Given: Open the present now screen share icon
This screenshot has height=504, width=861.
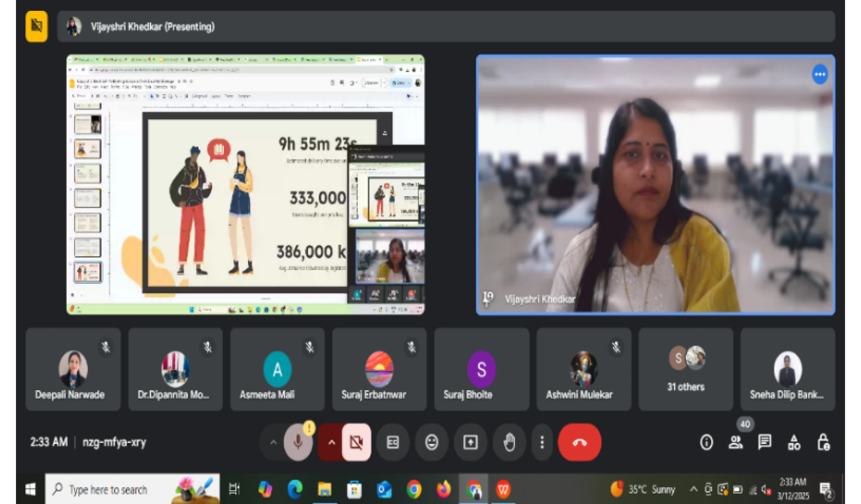Looking at the screenshot, I should pos(470,442).
